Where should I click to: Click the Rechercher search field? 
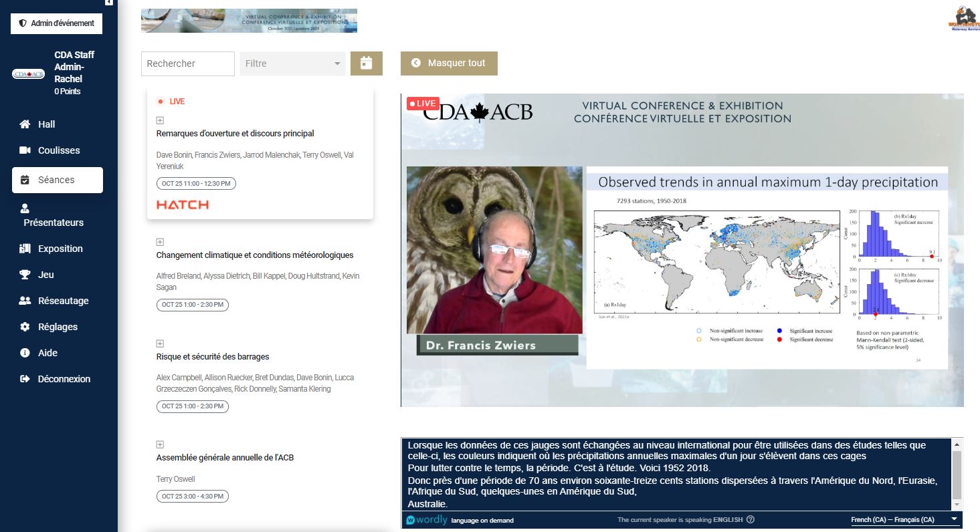point(187,63)
